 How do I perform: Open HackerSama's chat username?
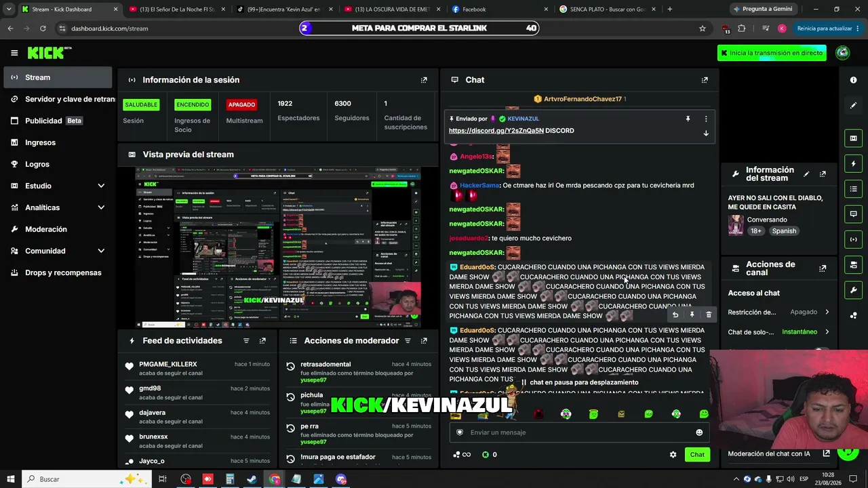[x=479, y=186]
